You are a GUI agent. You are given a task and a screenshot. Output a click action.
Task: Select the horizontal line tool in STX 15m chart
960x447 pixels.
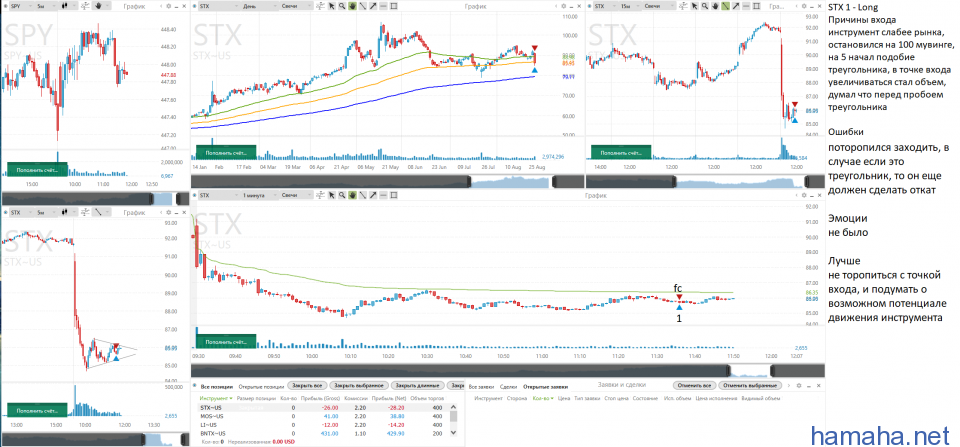(x=746, y=6)
